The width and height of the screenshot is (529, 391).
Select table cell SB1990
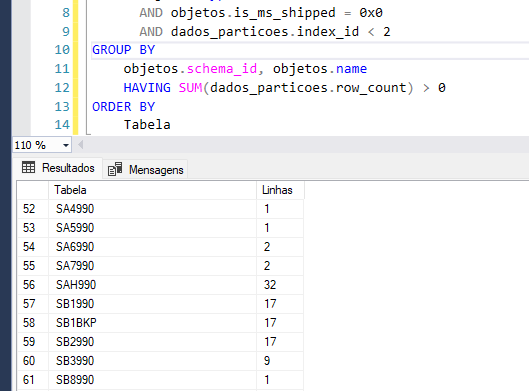click(x=152, y=304)
